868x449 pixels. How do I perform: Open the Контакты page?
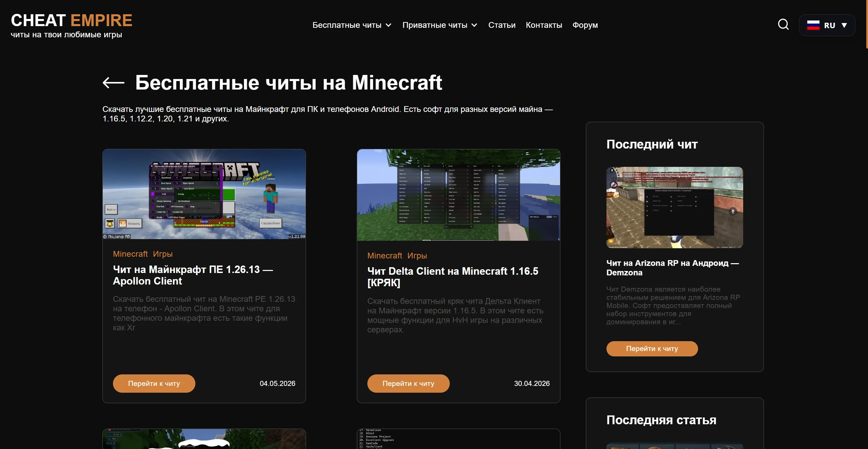[x=544, y=25]
